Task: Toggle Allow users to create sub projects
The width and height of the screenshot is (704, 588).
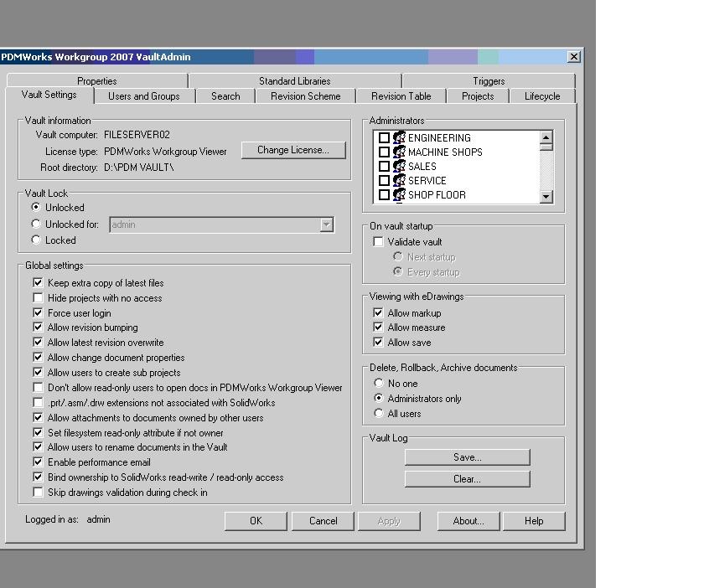Action: (x=38, y=373)
